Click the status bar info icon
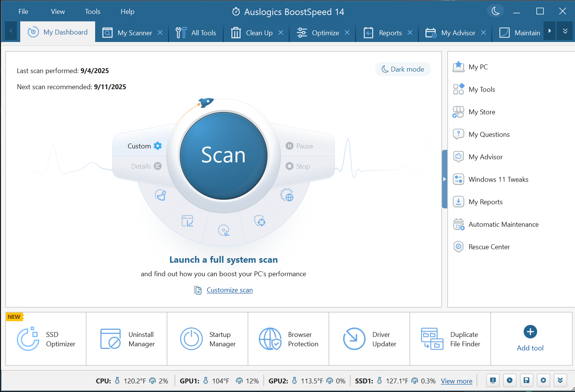This screenshot has height=392, width=575. point(493,380)
